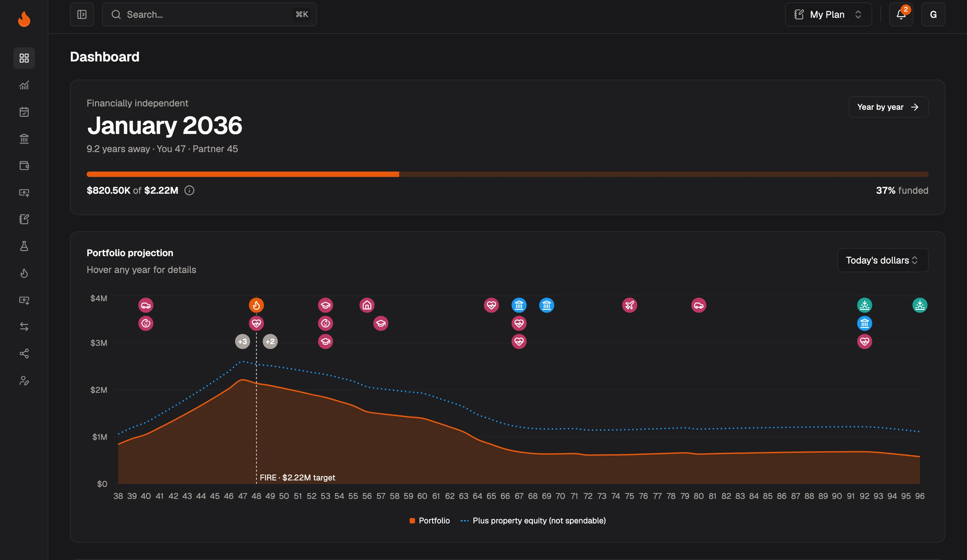Select the blue bank marker at age 92
Viewport: 967px width, 560px height.
pos(864,323)
